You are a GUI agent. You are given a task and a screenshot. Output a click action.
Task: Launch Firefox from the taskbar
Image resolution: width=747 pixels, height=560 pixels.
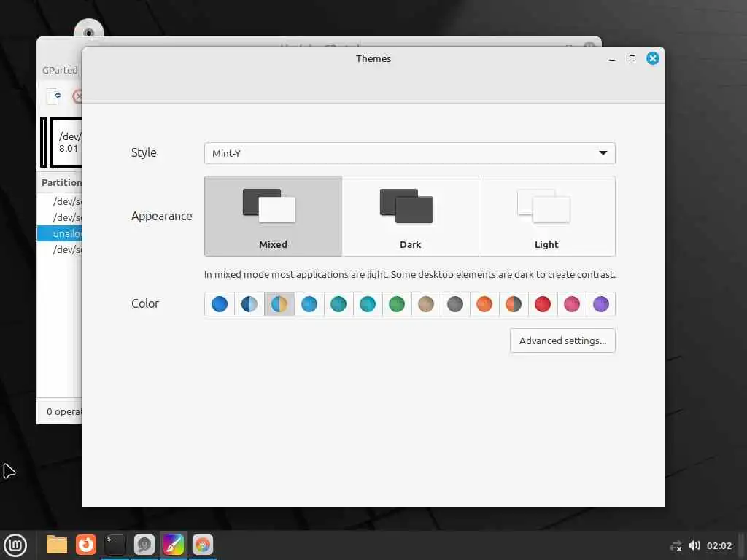(86, 545)
